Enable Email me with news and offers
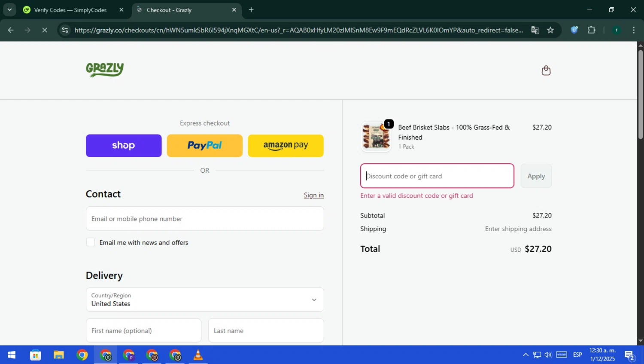Viewport: 644px width, 364px height. 91,242
